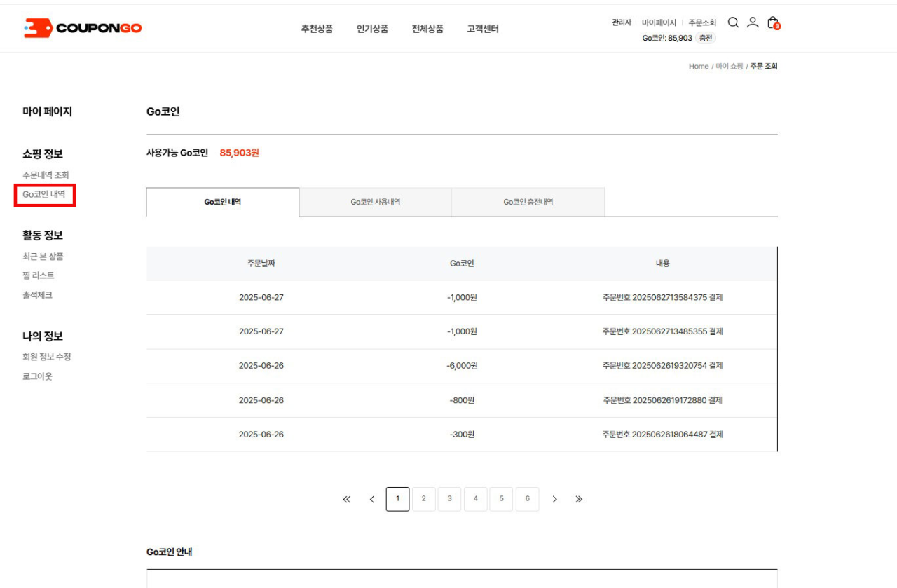Click the user profile icon
The width and height of the screenshot is (897, 588).
[753, 22]
